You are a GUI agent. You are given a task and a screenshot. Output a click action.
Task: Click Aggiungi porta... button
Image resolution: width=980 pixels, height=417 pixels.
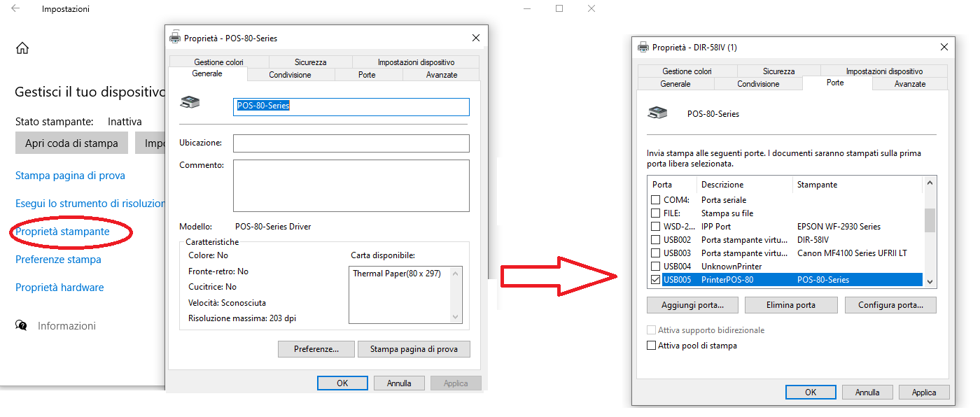692,305
